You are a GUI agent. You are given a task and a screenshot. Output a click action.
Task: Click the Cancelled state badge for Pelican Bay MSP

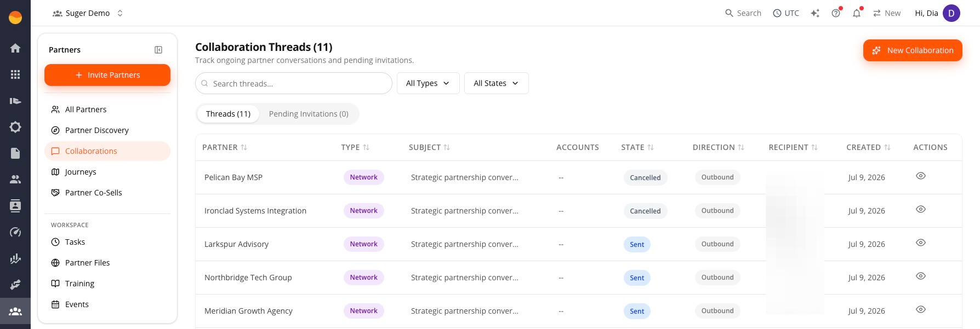(645, 177)
